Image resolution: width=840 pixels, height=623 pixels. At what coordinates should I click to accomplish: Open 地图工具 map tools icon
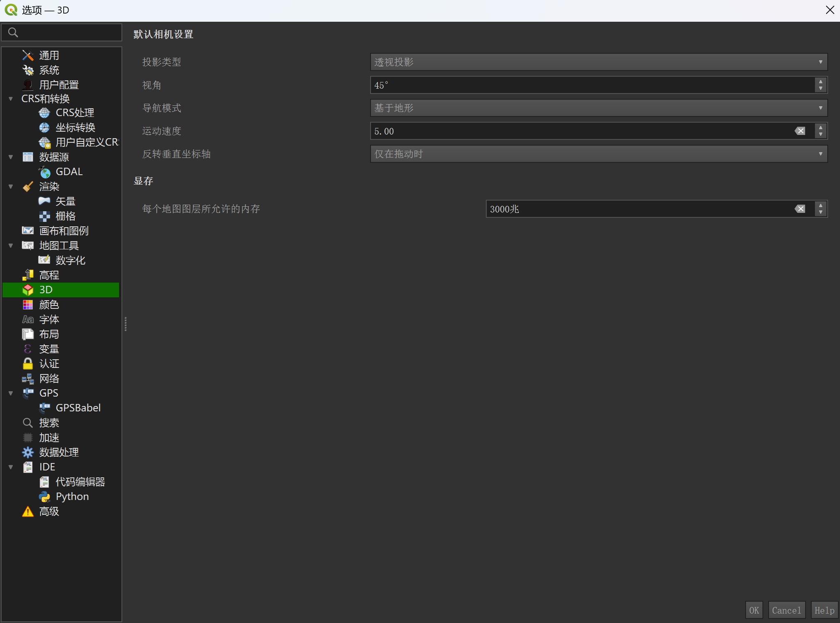pos(28,246)
